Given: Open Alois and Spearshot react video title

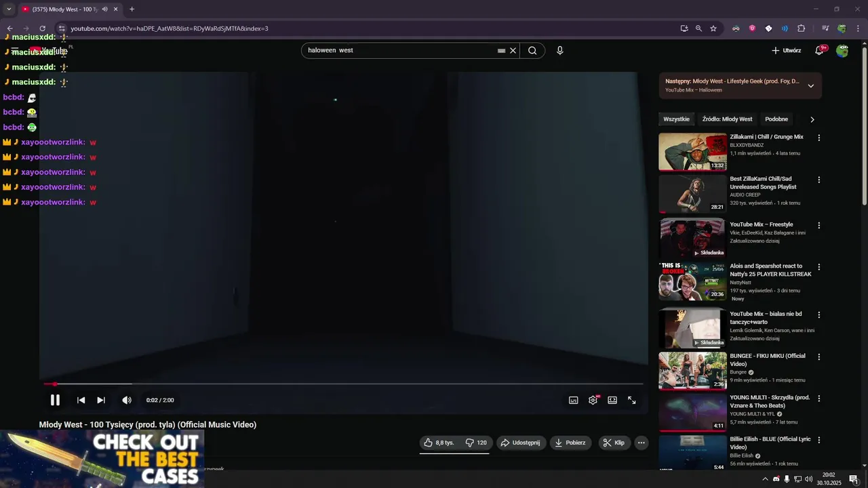Looking at the screenshot, I should tap(770, 270).
